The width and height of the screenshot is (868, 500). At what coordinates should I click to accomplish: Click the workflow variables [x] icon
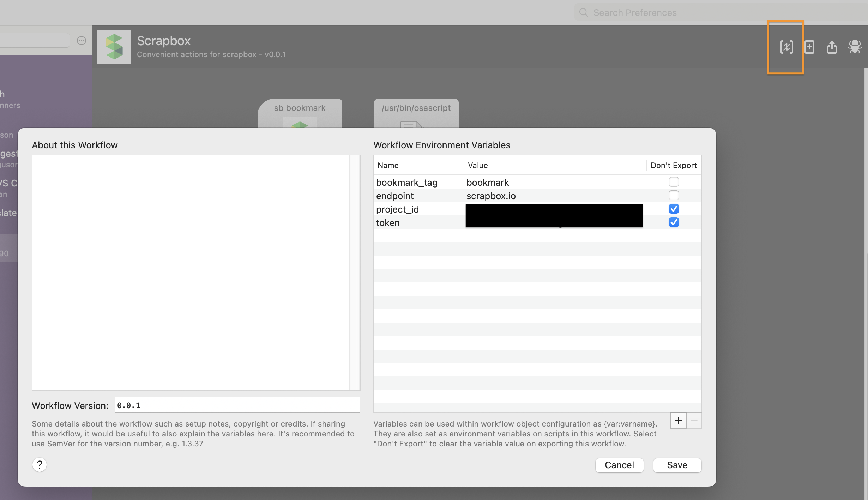click(x=786, y=47)
